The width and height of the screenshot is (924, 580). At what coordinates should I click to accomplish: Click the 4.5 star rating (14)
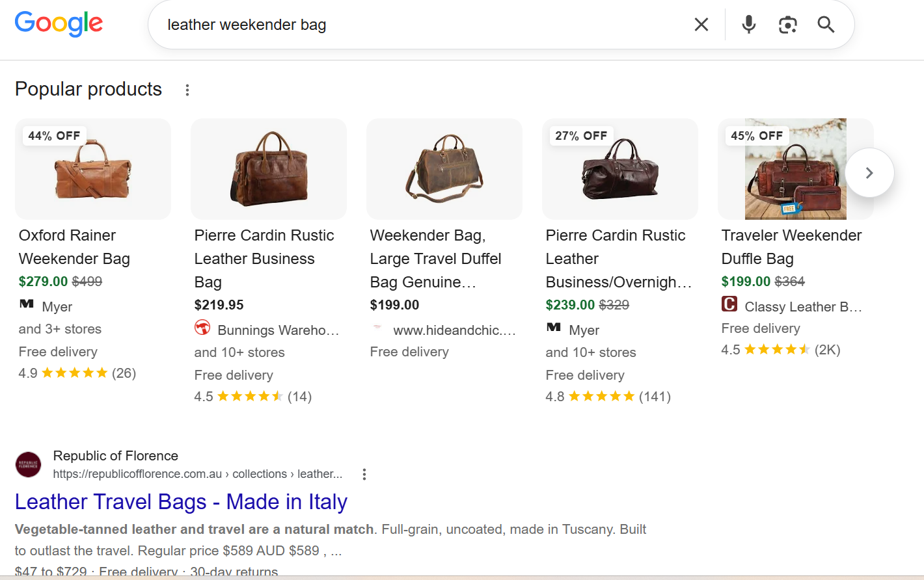pos(253,397)
